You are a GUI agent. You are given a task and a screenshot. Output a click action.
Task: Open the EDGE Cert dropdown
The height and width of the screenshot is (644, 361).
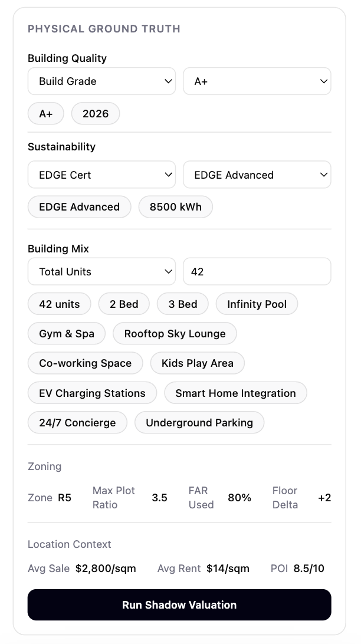(101, 175)
